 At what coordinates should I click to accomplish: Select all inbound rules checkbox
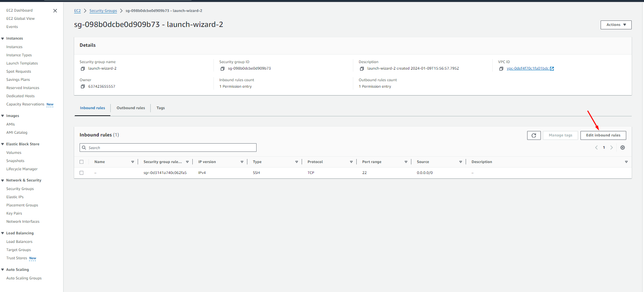pyautogui.click(x=81, y=162)
